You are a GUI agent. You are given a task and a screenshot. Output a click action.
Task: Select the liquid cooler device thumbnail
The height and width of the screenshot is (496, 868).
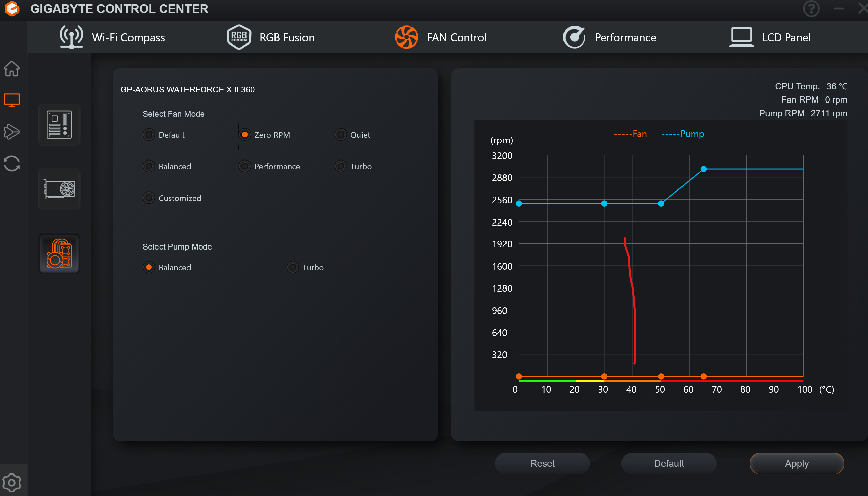point(59,254)
